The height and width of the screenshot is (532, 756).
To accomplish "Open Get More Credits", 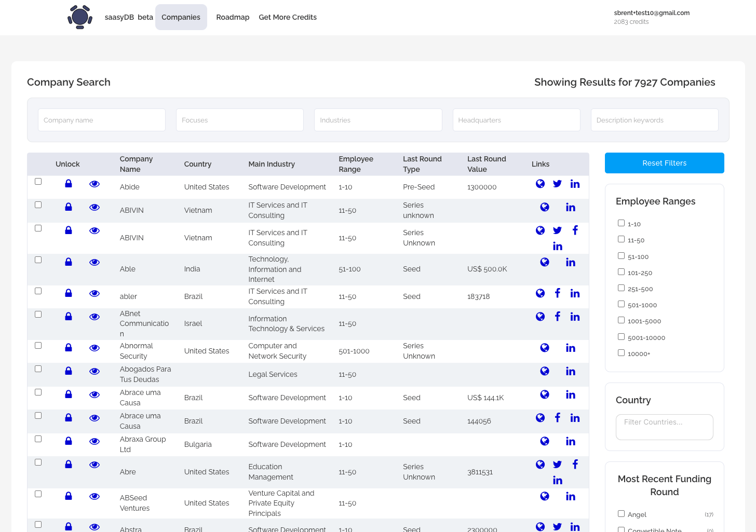I will click(288, 17).
